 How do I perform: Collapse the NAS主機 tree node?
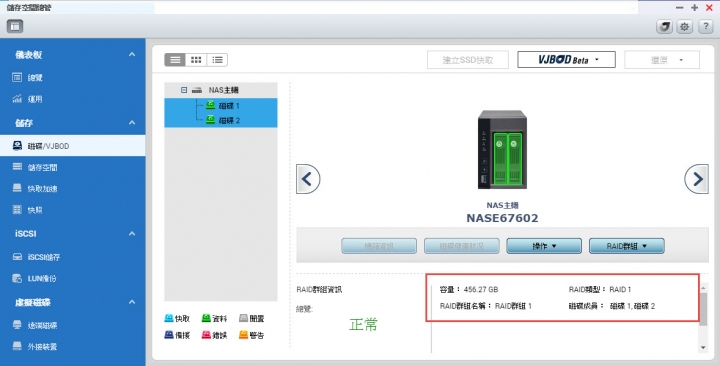click(184, 90)
